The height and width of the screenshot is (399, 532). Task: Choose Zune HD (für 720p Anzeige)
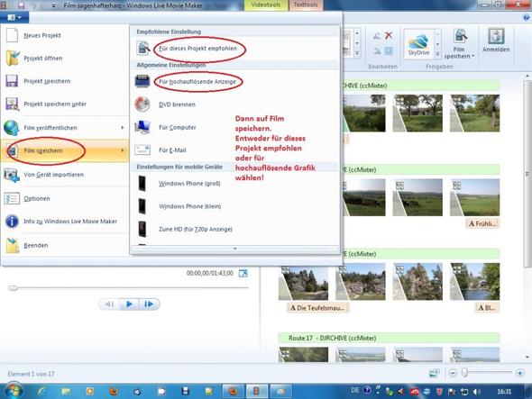click(x=234, y=229)
